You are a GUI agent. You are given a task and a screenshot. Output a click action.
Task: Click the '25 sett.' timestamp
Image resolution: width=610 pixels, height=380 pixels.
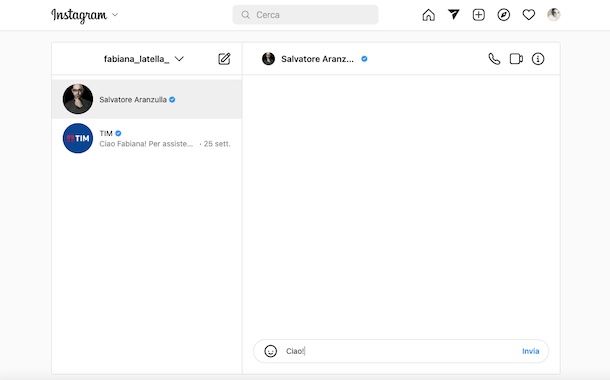coord(217,144)
